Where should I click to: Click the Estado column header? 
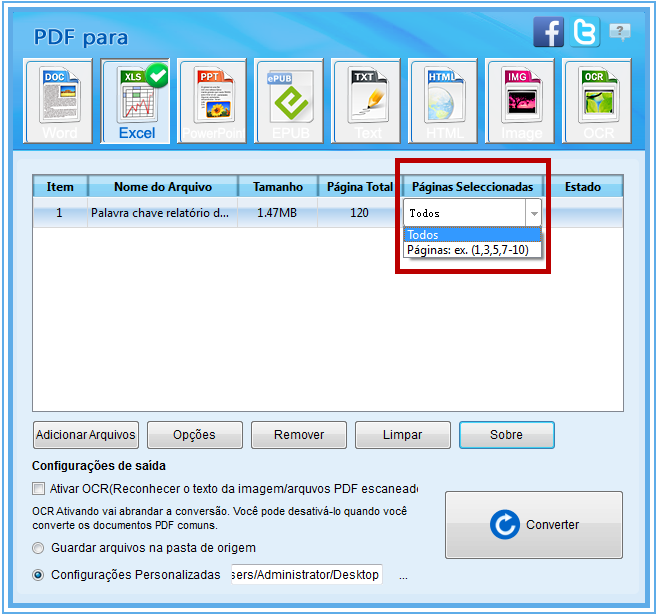coord(583,187)
